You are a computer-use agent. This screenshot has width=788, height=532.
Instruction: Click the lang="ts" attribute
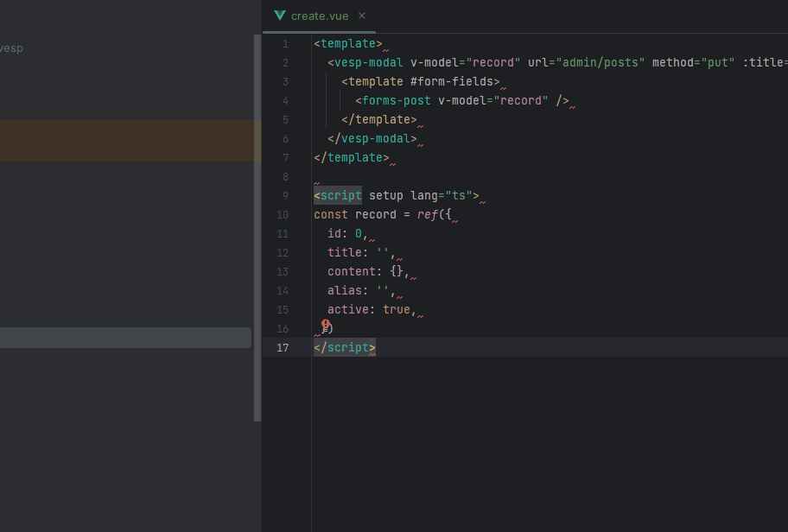[x=443, y=196]
